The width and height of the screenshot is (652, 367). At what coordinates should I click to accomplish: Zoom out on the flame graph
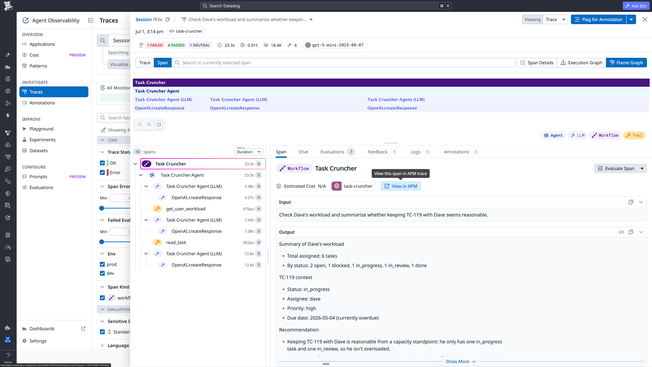[x=140, y=124]
